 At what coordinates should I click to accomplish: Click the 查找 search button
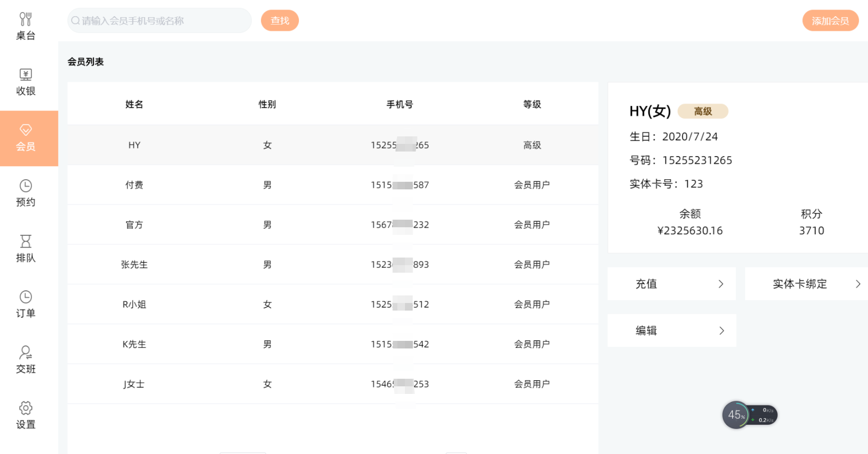(x=280, y=21)
